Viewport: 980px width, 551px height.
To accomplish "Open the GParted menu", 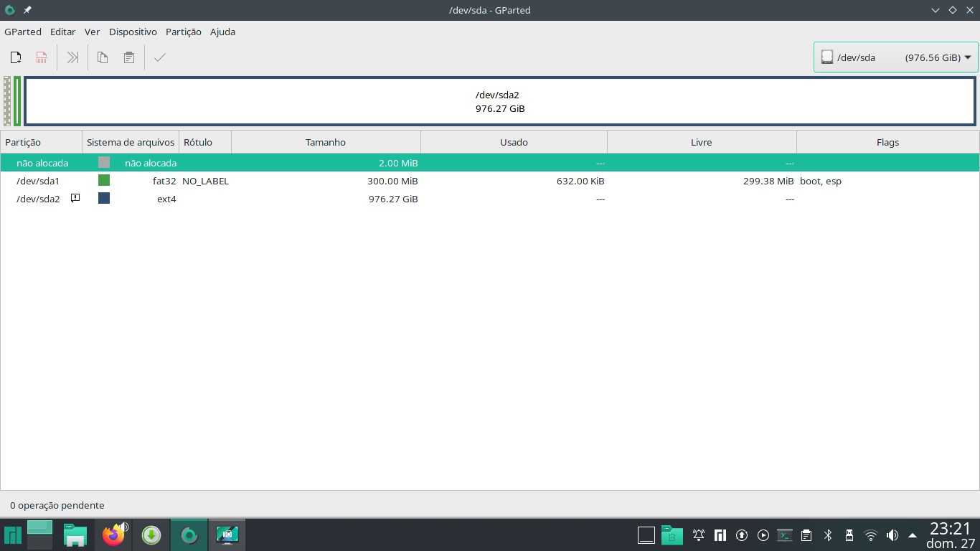I will (x=23, y=32).
